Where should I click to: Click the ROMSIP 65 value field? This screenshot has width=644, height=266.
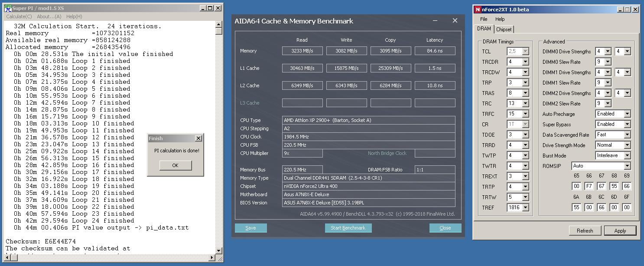click(x=576, y=186)
